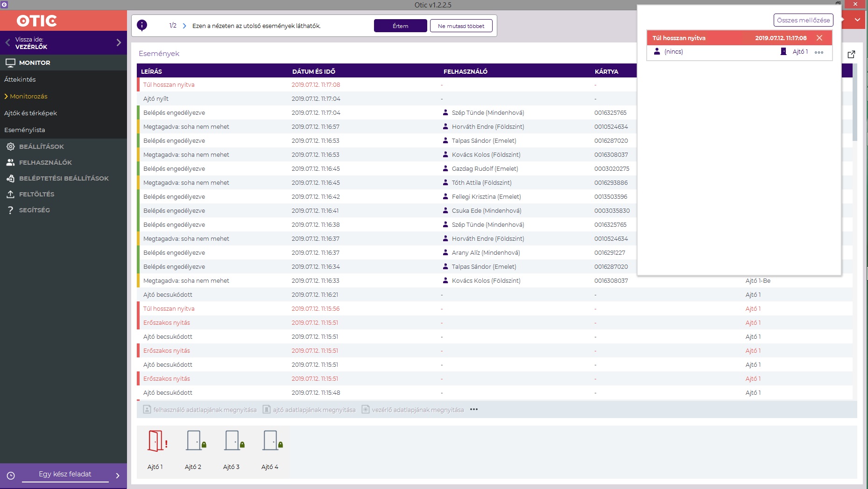
Task: Dismiss the Túl hosszan nyitva notification
Action: (x=819, y=38)
